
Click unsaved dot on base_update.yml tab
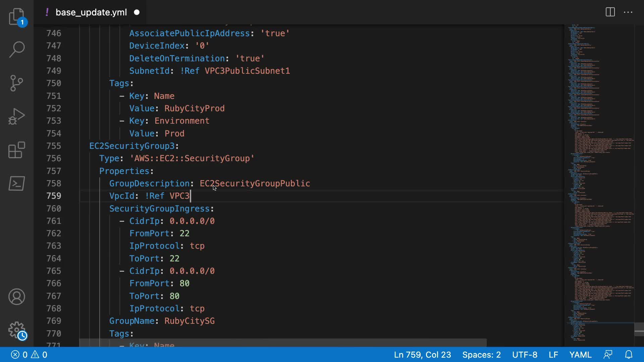coord(137,12)
